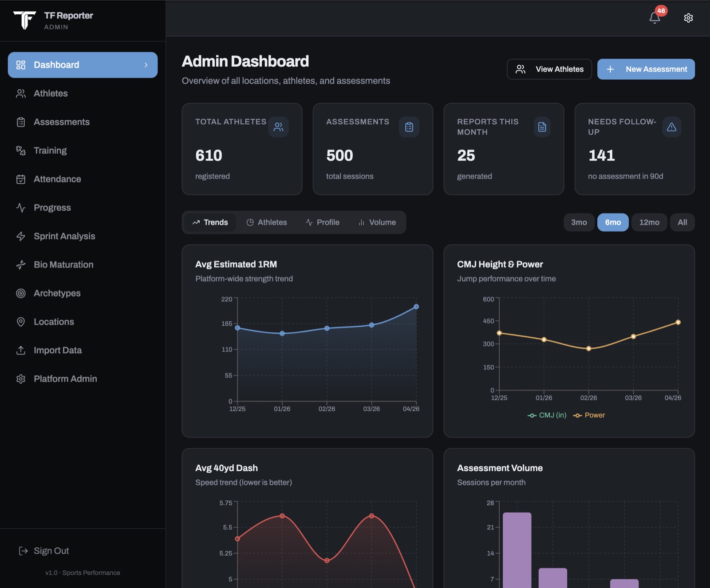Click the 610 total athletes value
The width and height of the screenshot is (710, 588).
[209, 156]
